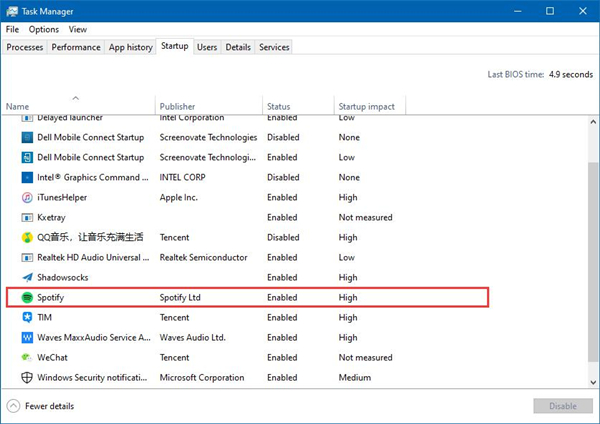
Task: Click the vertical scrollbar thumb
Action: coord(593,261)
